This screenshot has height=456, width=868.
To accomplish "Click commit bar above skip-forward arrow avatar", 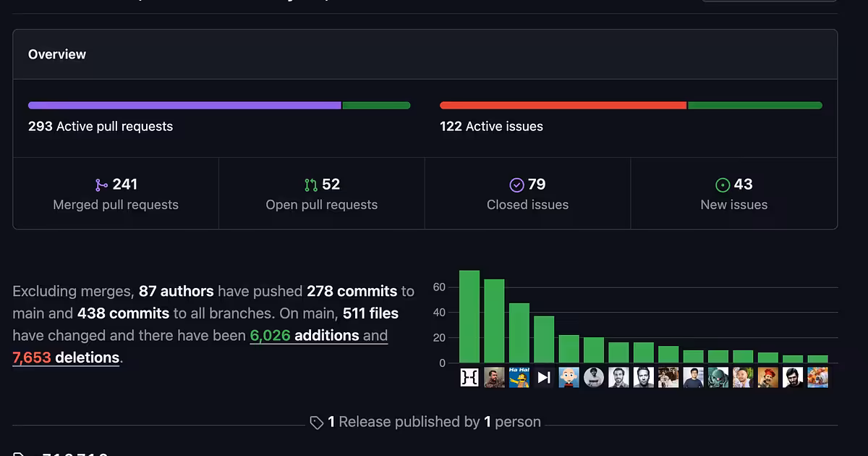I will (544, 339).
